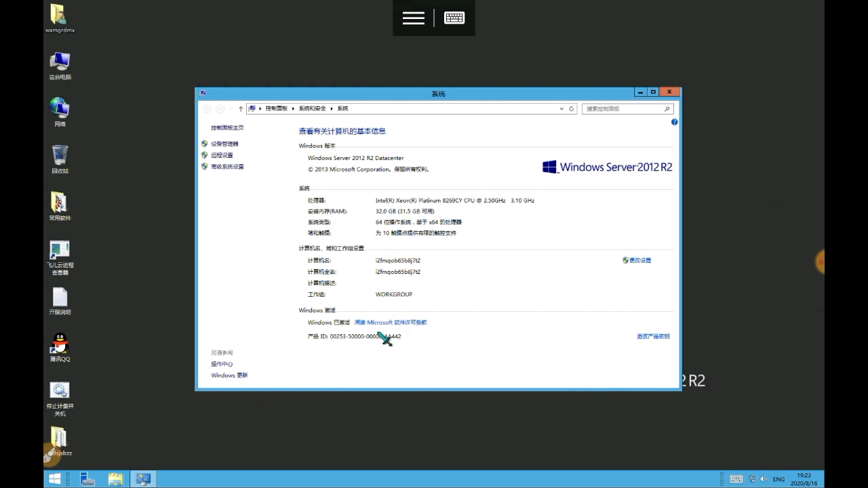Open the 回收站 recycle bin
The height and width of the screenshot is (488, 868).
click(x=60, y=159)
